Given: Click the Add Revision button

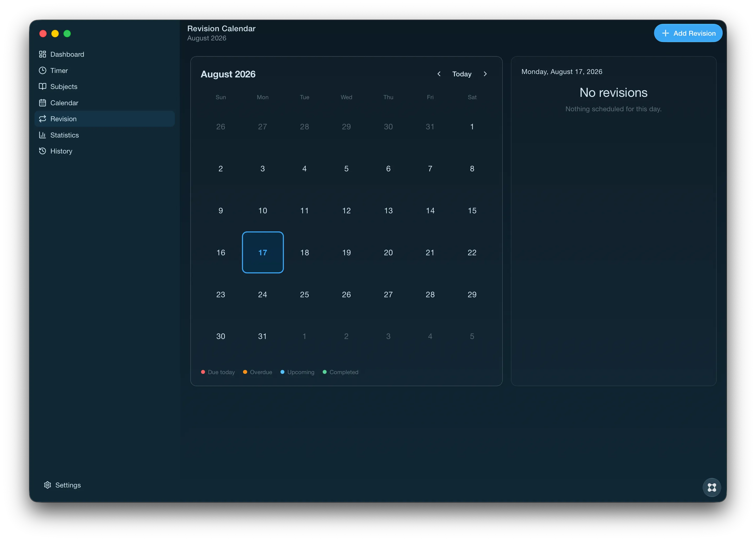Looking at the screenshot, I should [688, 33].
